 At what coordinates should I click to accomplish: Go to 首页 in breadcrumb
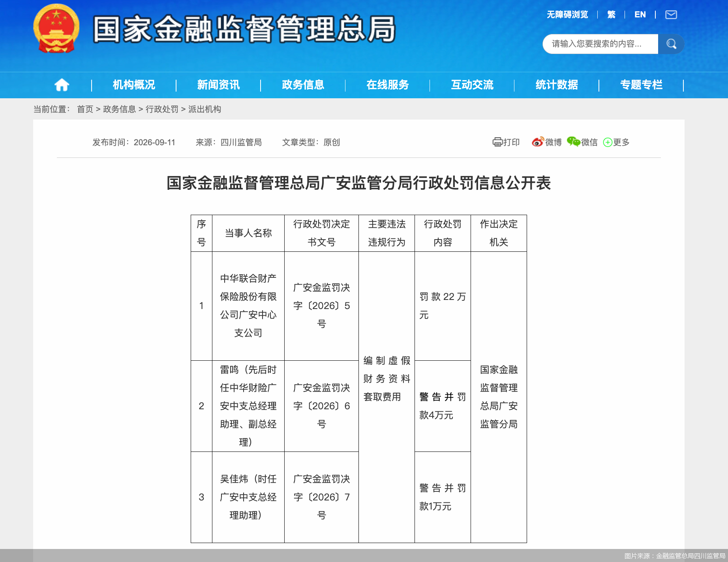[x=85, y=109]
